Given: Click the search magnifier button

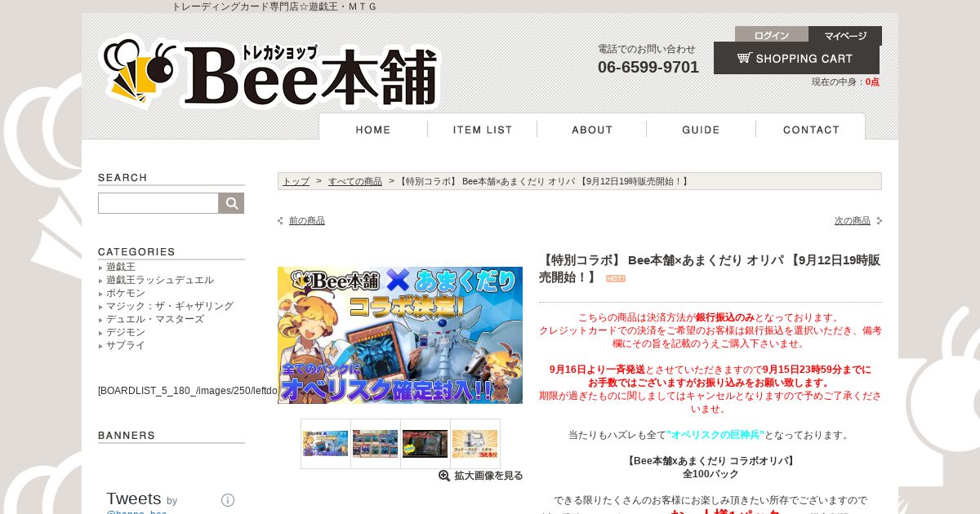Looking at the screenshot, I should click(232, 203).
